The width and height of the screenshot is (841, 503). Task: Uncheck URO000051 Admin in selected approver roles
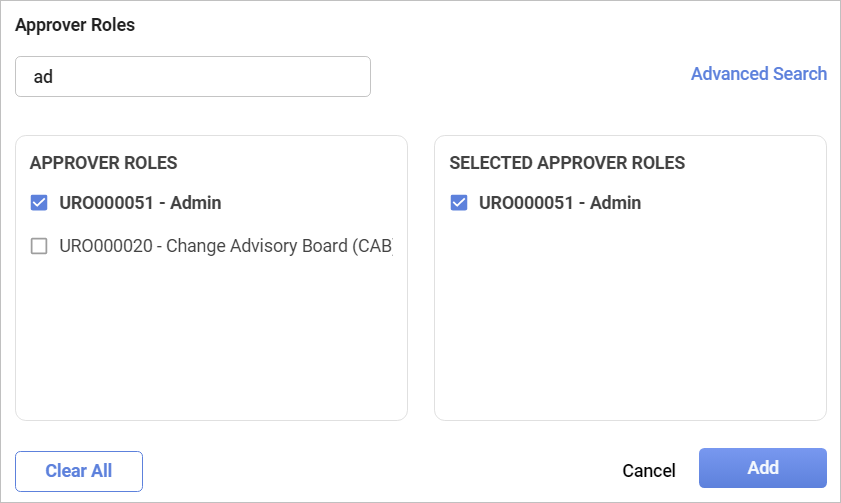(459, 203)
